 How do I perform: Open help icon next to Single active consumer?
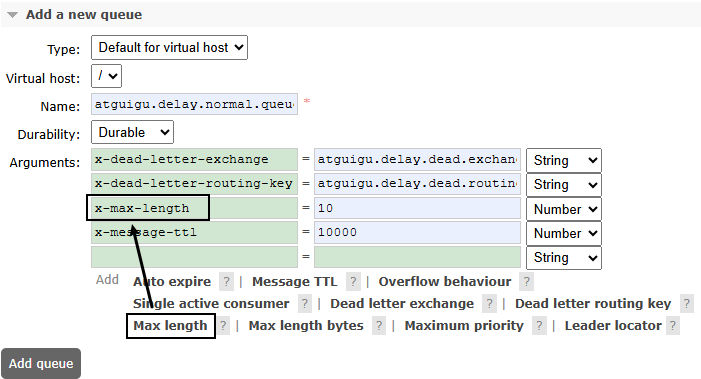pos(304,304)
